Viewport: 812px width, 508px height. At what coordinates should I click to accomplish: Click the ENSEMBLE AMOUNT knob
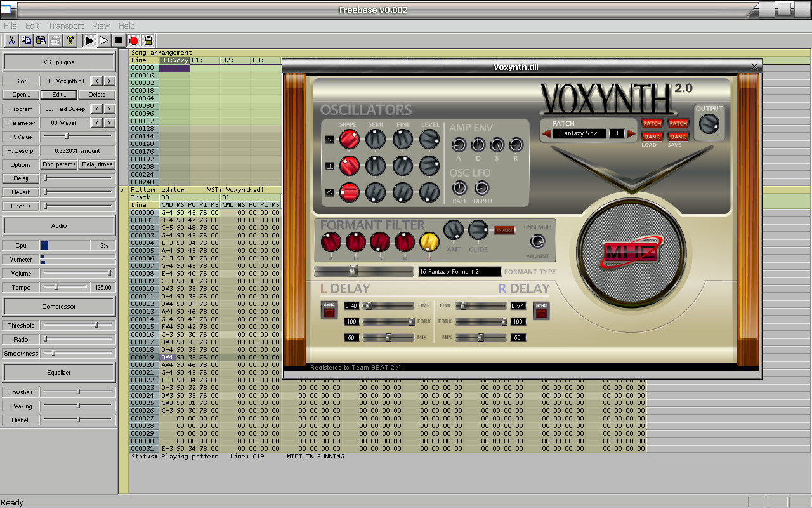click(x=538, y=241)
